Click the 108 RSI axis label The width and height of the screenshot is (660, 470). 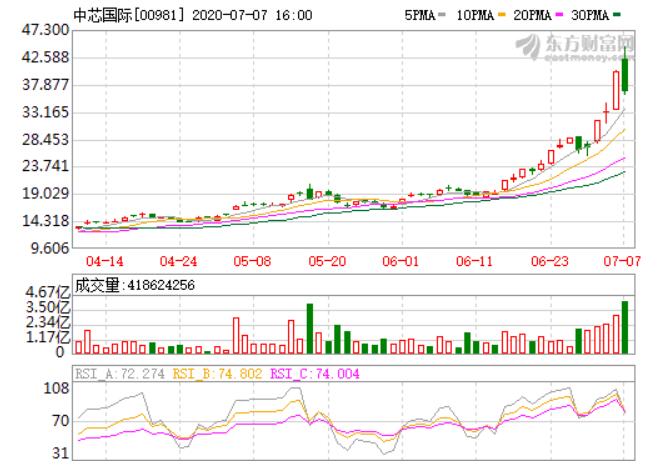click(x=56, y=388)
